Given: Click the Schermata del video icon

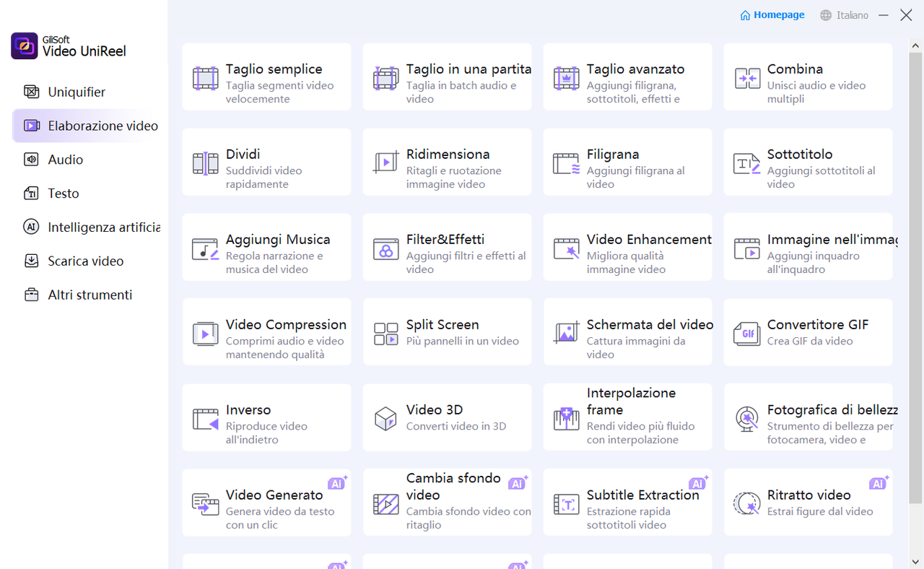Looking at the screenshot, I should pyautogui.click(x=566, y=334).
